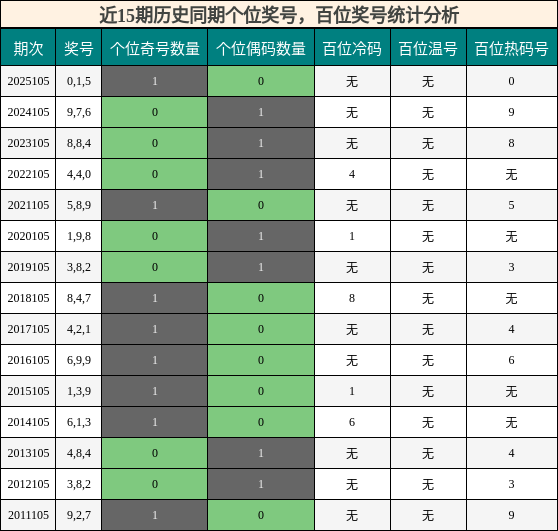Select period cell 2016105

pyautogui.click(x=28, y=360)
